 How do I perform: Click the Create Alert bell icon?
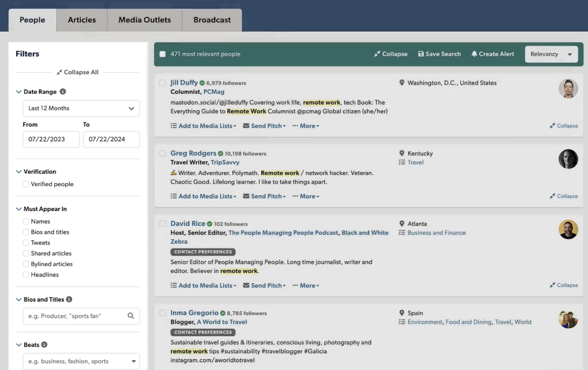[x=474, y=54]
